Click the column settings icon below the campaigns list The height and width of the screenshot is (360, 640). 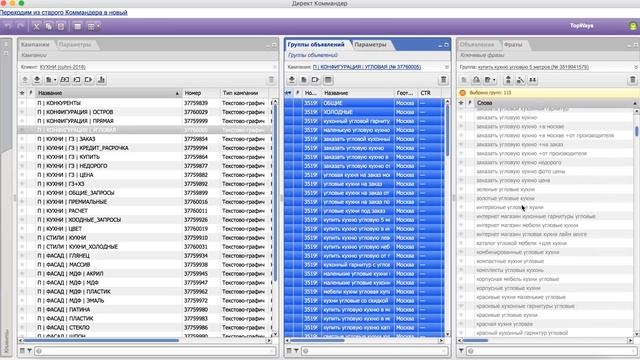pyautogui.click(x=22, y=351)
